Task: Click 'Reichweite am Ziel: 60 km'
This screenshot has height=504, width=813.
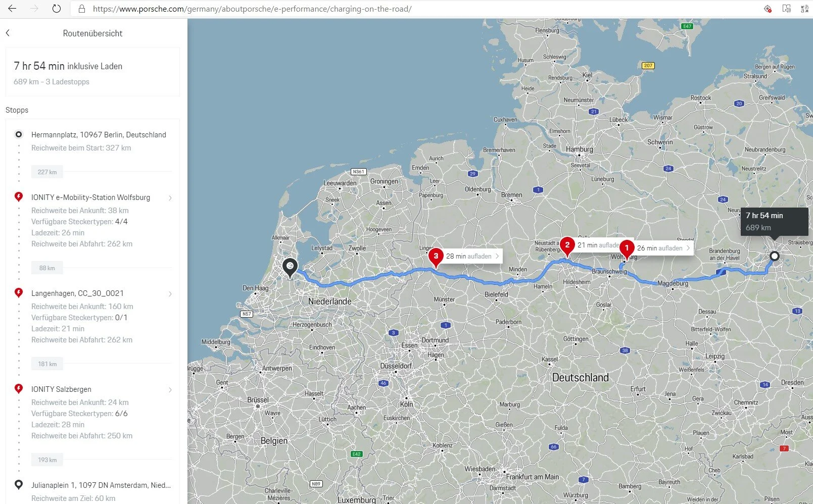Action: pos(73,498)
